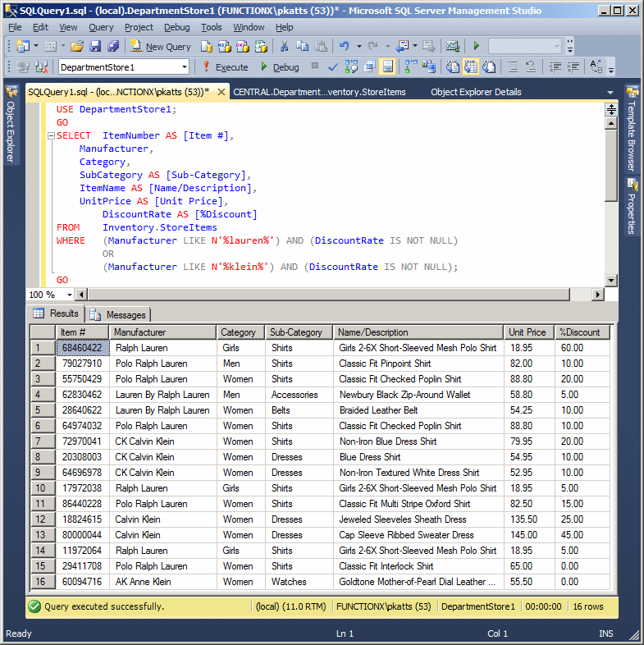The image size is (644, 645).
Task: Click the Execute button
Action: 226,66
